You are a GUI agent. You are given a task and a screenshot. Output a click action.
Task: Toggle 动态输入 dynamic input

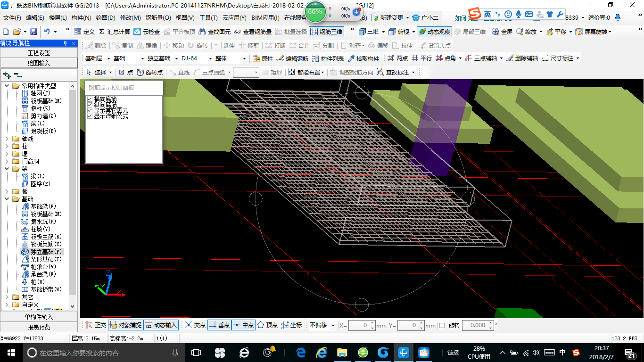pyautogui.click(x=161, y=325)
